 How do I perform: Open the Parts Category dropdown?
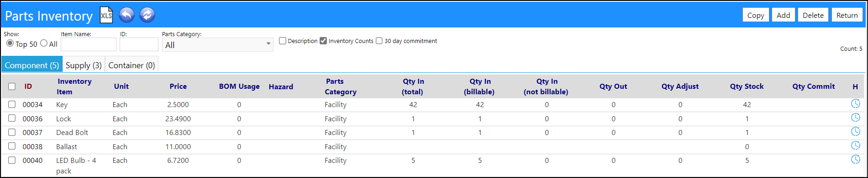click(218, 45)
